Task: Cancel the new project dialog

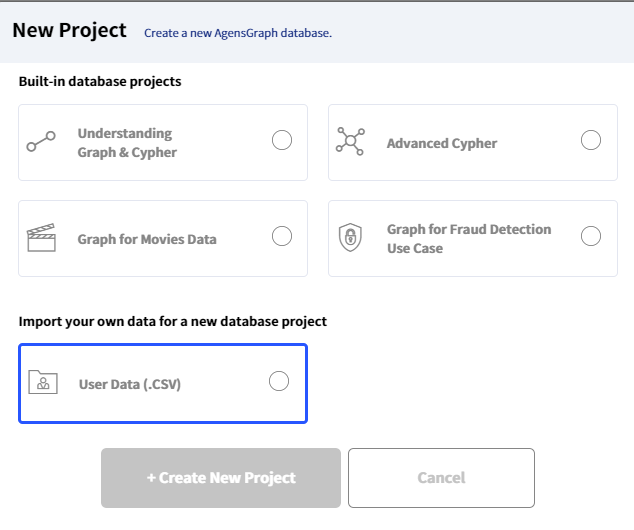Action: coord(441,478)
